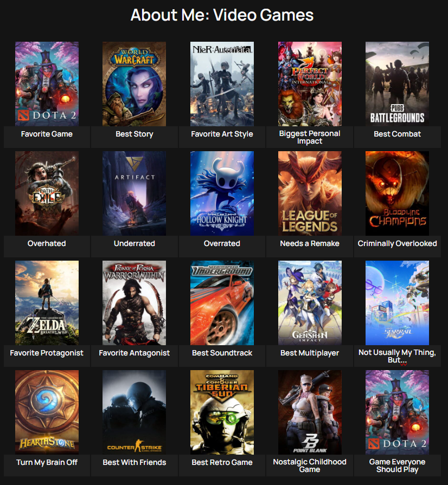Select the Game Everyone Should Play caption

[x=397, y=465]
